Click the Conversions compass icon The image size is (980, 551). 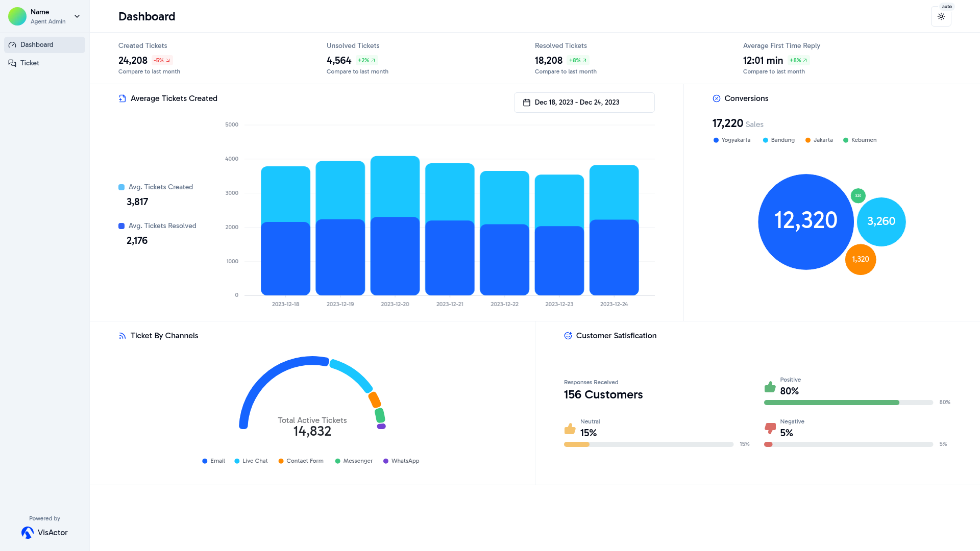pos(716,98)
